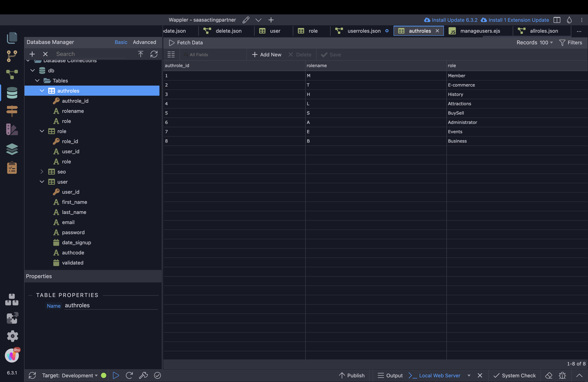Image resolution: width=588 pixels, height=382 pixels.
Task: Add a new project with plus icon
Action: [x=271, y=20]
